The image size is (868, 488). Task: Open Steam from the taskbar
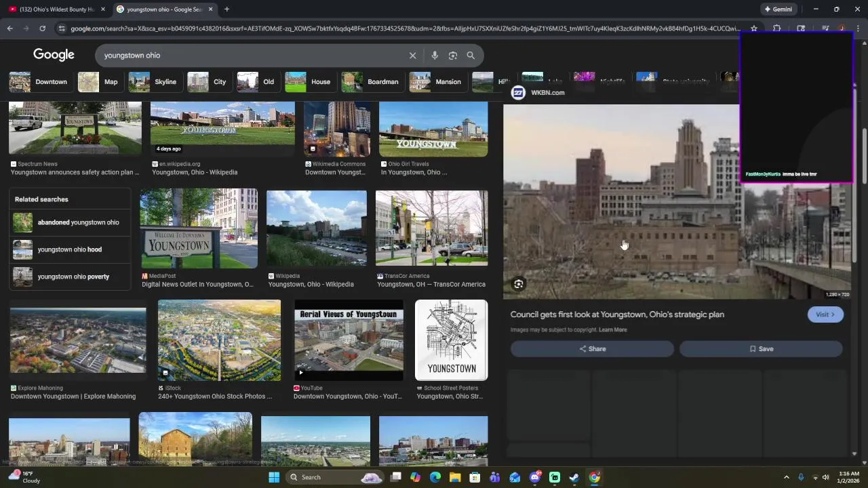click(x=574, y=477)
